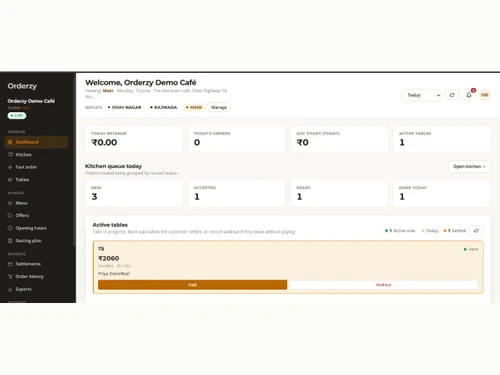Image resolution: width=500 pixels, height=375 pixels.
Task: Click the New tickets count card
Action: pyautogui.click(x=134, y=193)
